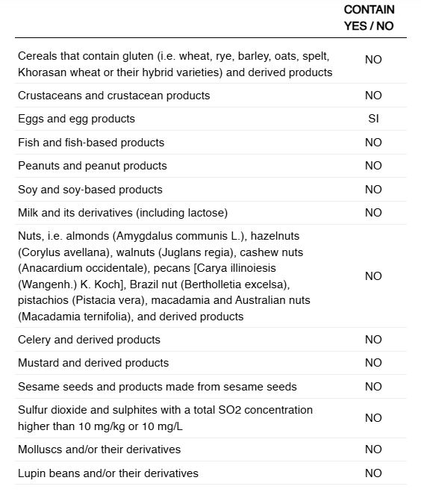Click the NO value for Nuts row

[x=373, y=276]
